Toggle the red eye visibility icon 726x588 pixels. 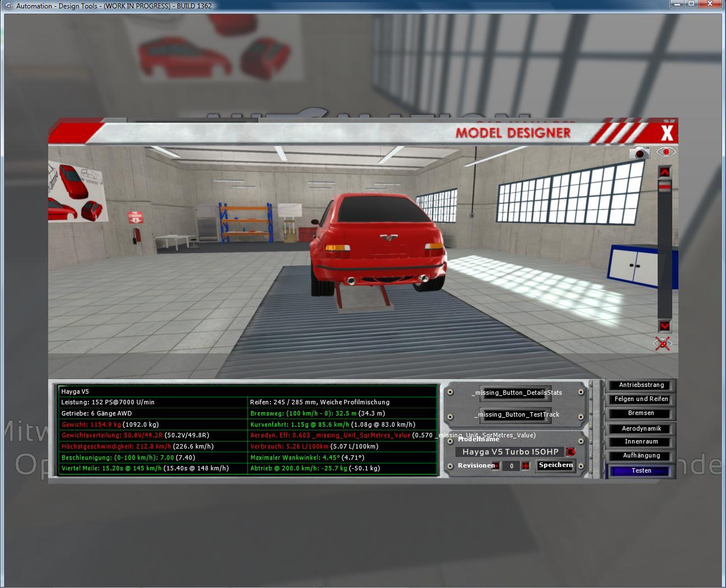[x=666, y=152]
